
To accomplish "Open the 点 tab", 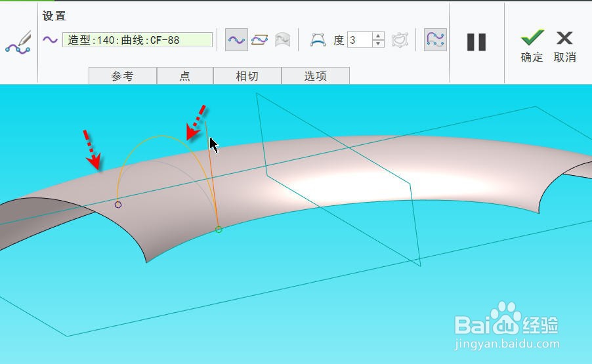I will [185, 76].
